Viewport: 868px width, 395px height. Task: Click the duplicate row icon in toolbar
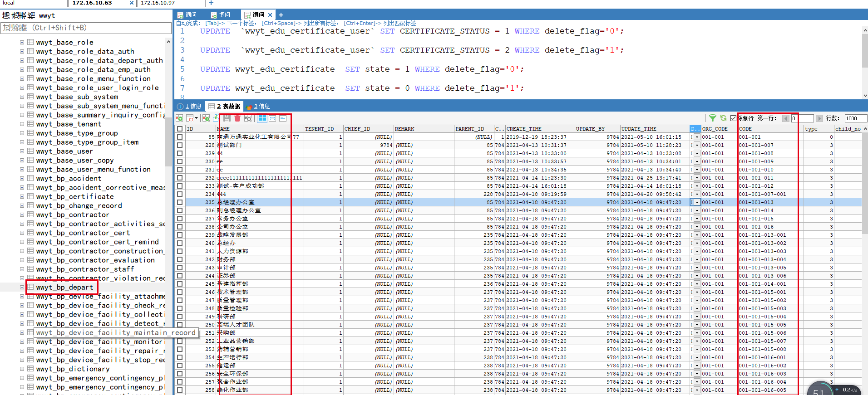(x=216, y=118)
